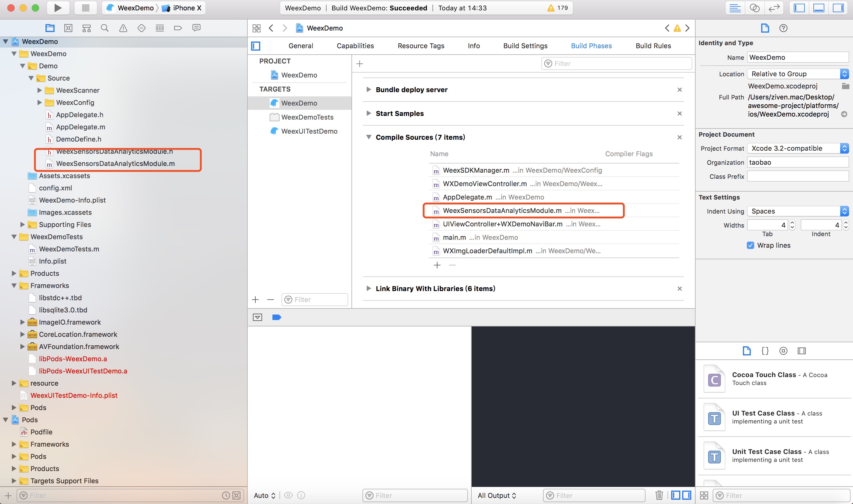Jump to the issue warning in jump bar

pyautogui.click(x=677, y=28)
